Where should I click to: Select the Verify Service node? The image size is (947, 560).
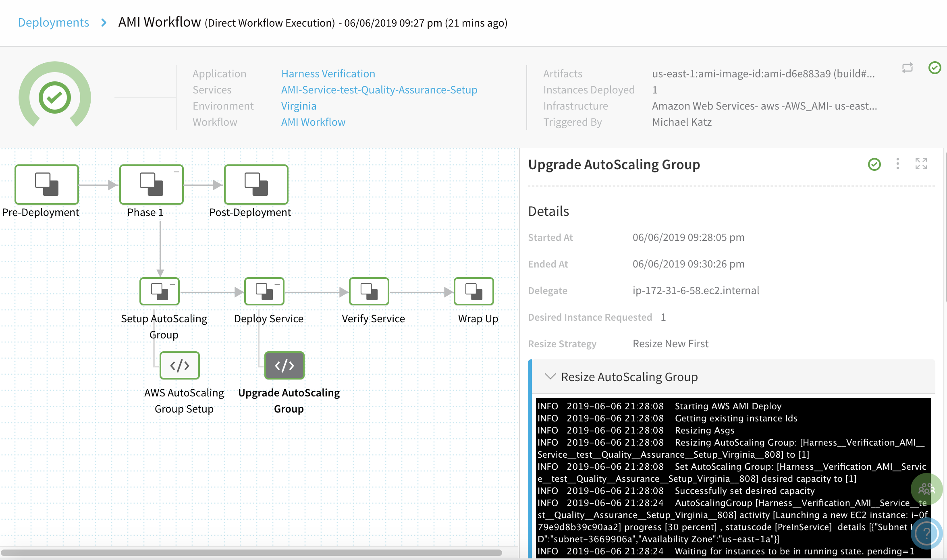tap(369, 291)
